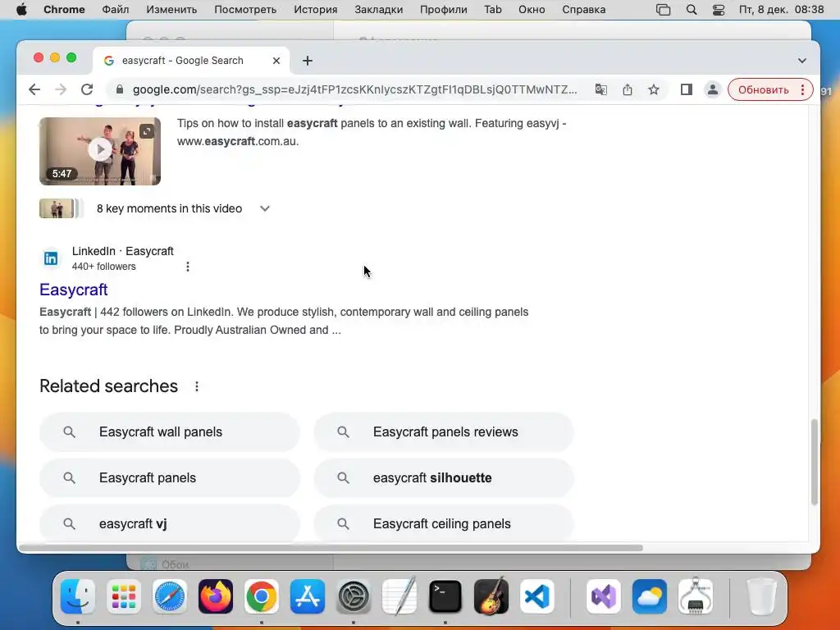Click the Chrome icon in the Dock
This screenshot has height=630, width=840.
(x=262, y=596)
